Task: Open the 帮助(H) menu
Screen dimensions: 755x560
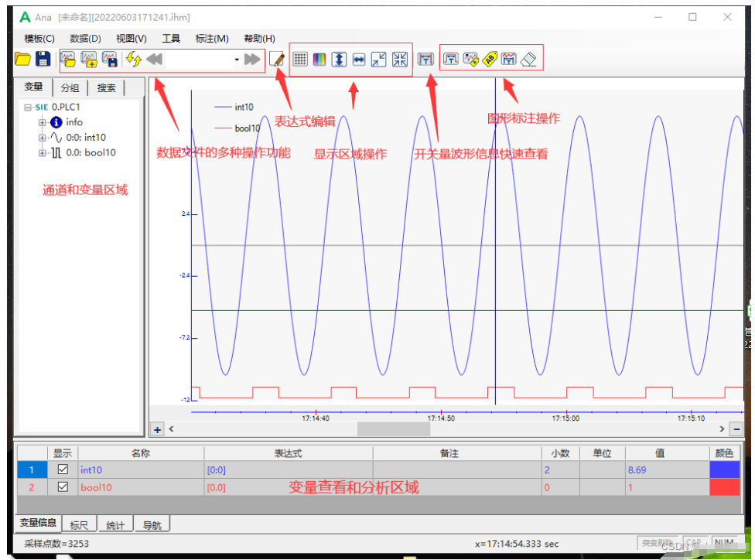Action: point(260,39)
